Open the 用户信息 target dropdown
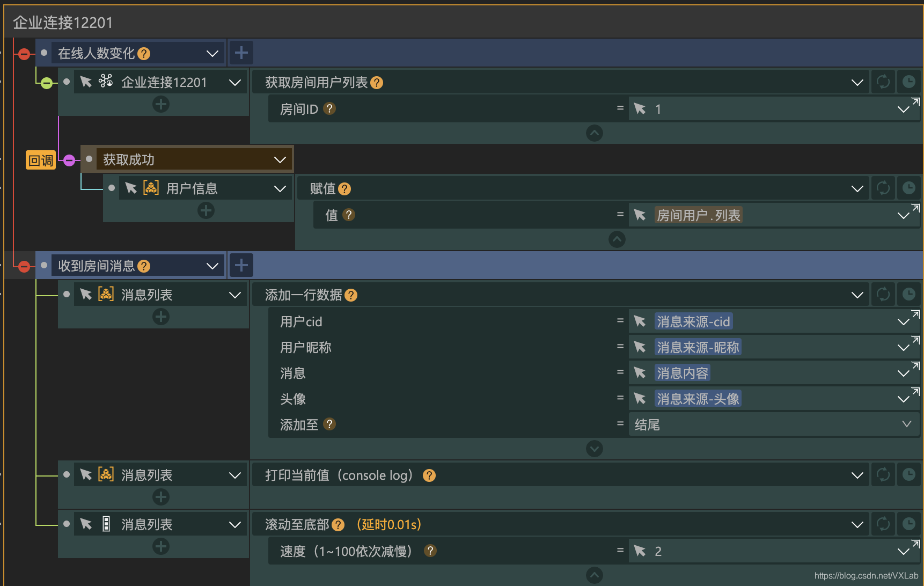924x586 pixels. [280, 188]
